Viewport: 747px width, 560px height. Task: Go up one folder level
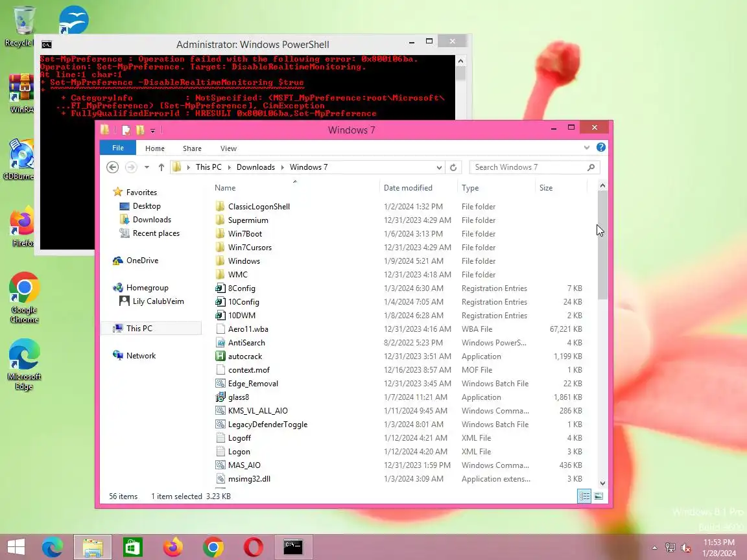[161, 167]
